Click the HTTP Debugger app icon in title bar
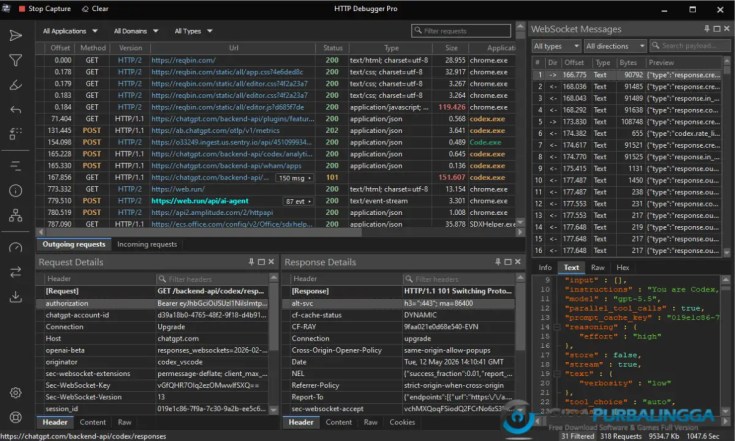The image size is (735, 441). coord(6,8)
